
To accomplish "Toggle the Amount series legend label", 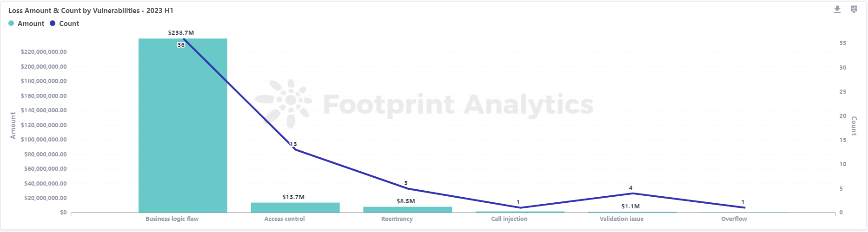I will click(x=31, y=24).
